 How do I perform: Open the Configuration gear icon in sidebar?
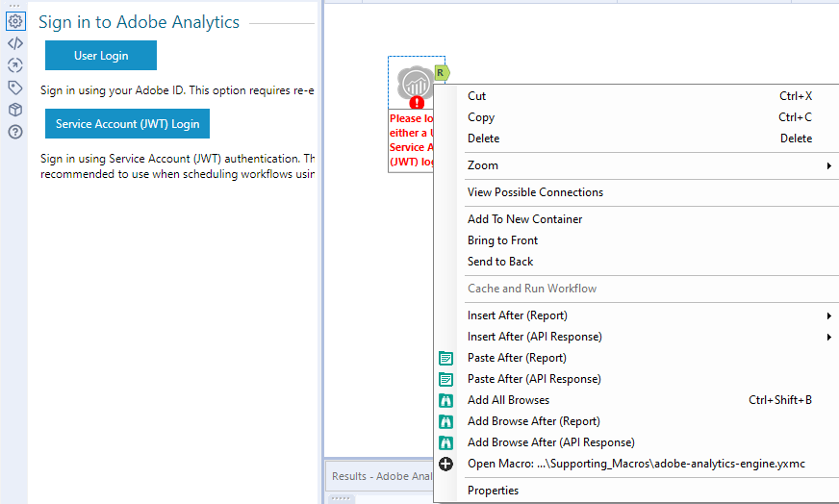tap(15, 21)
